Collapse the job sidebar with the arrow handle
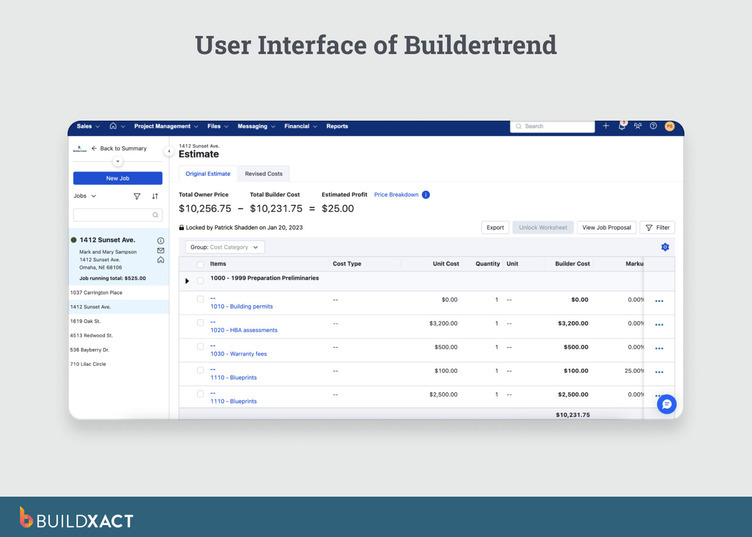752x537 pixels. pos(168,151)
